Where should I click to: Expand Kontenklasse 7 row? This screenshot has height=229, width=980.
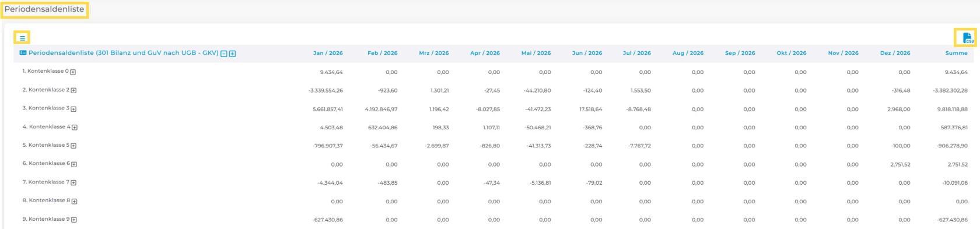pos(73,183)
